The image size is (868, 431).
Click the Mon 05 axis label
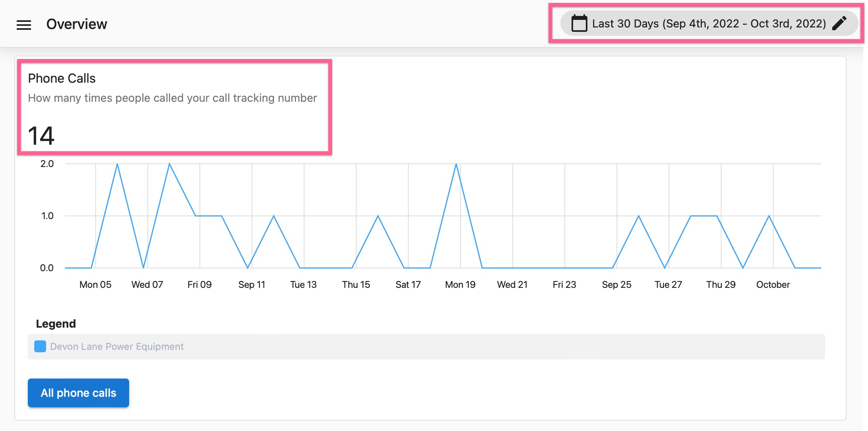point(95,285)
